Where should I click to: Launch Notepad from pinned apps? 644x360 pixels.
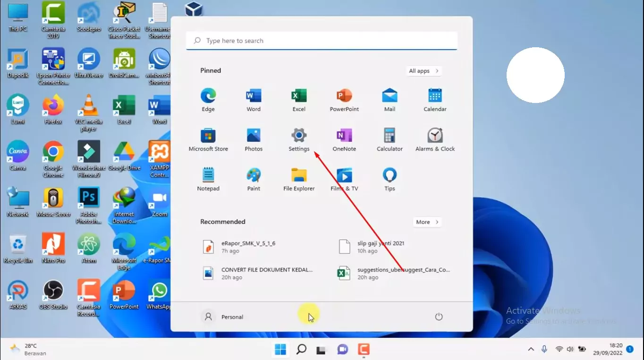tap(208, 180)
